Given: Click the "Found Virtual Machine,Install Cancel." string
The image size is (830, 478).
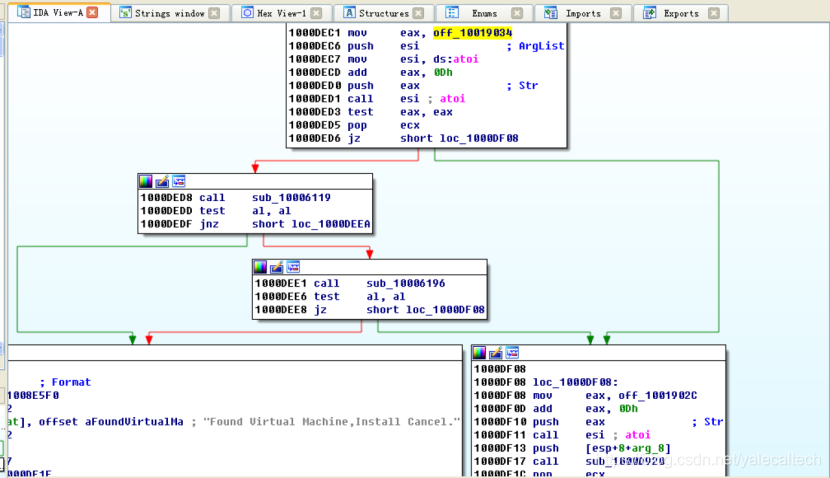Looking at the screenshot, I should click(x=332, y=422).
